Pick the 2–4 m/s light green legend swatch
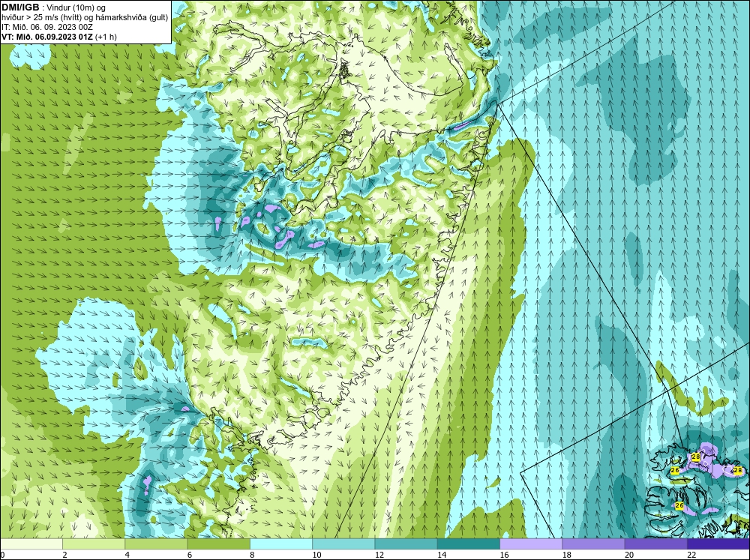 94,544
